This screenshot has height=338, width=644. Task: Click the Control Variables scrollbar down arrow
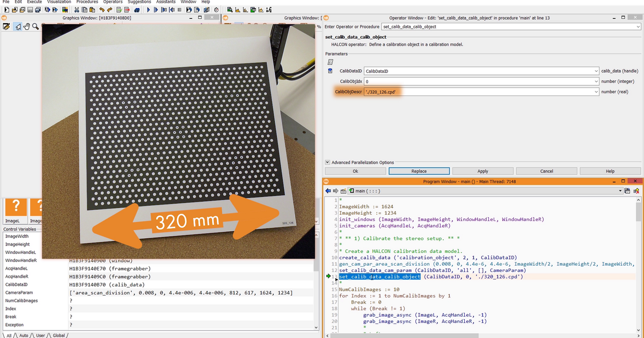315,327
